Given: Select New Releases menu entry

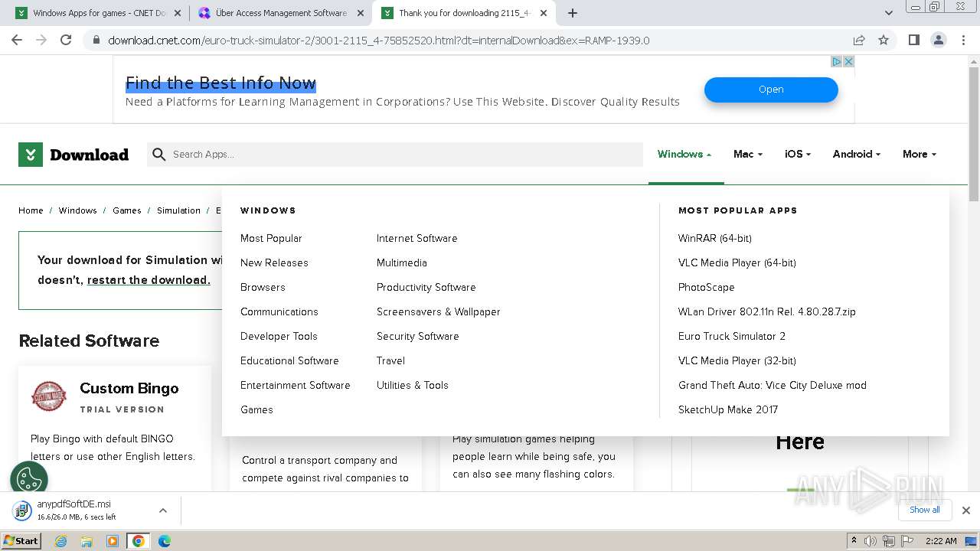Looking at the screenshot, I should [274, 262].
